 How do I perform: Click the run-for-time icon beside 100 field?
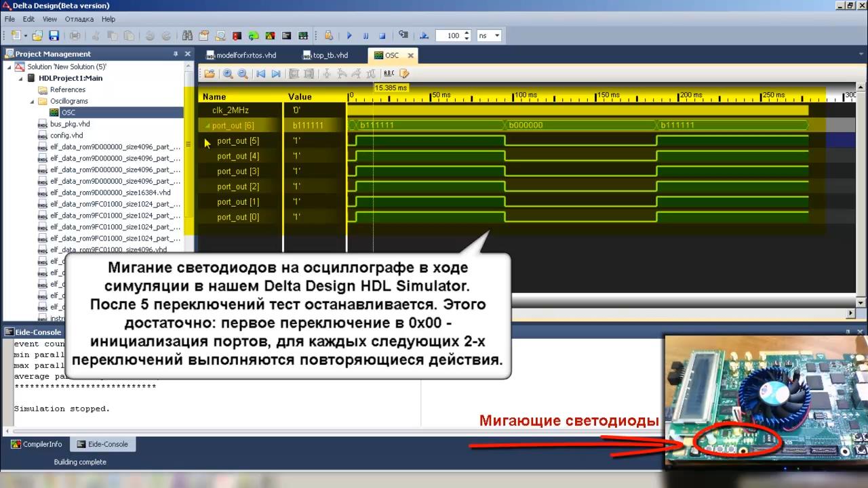(x=424, y=35)
